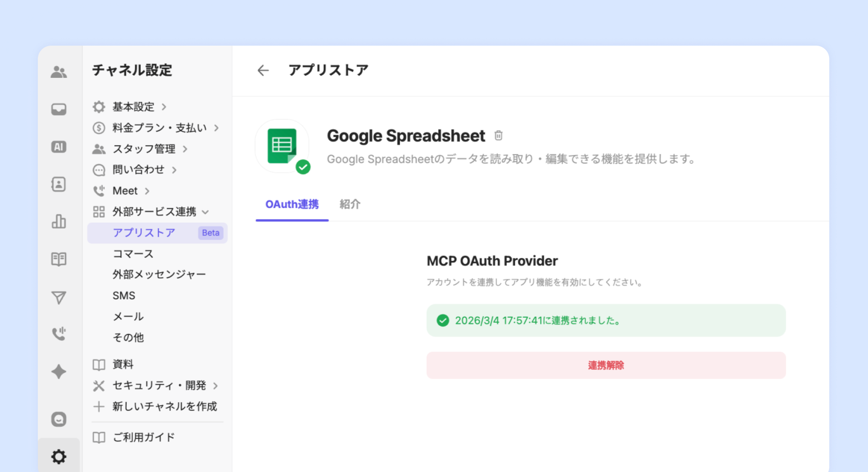Click the Beta badge on アプリストア
The width and height of the screenshot is (868, 472).
pyautogui.click(x=210, y=233)
